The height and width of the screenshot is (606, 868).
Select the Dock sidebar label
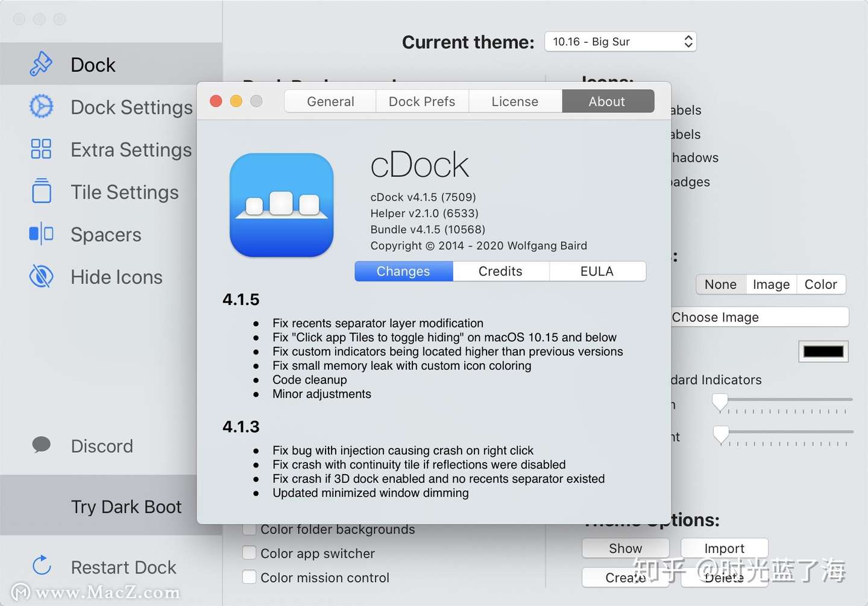[93, 65]
